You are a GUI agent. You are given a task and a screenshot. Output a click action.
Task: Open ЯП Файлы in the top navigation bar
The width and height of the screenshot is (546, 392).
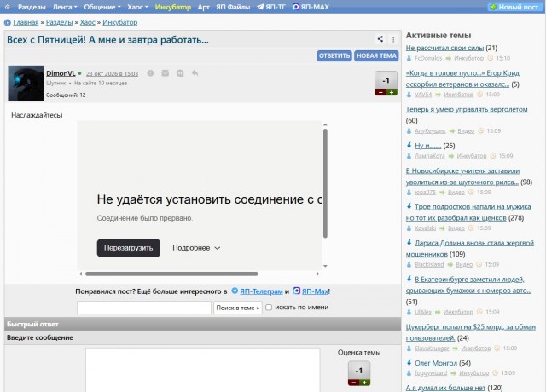click(x=233, y=7)
